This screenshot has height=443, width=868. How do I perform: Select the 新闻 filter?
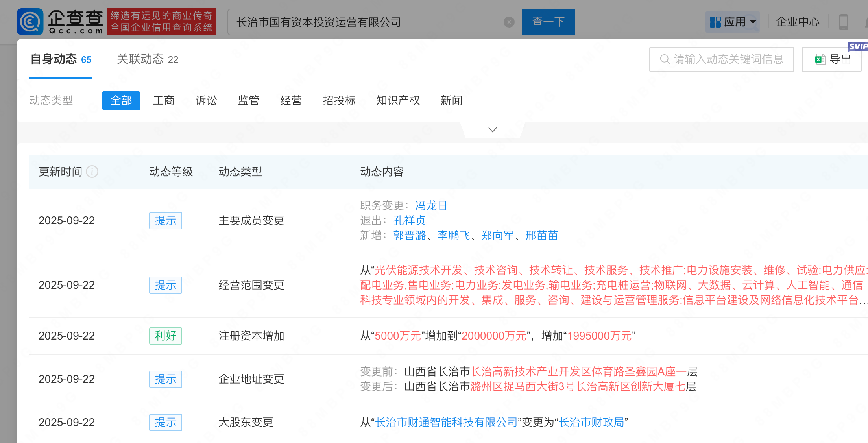tap(452, 101)
